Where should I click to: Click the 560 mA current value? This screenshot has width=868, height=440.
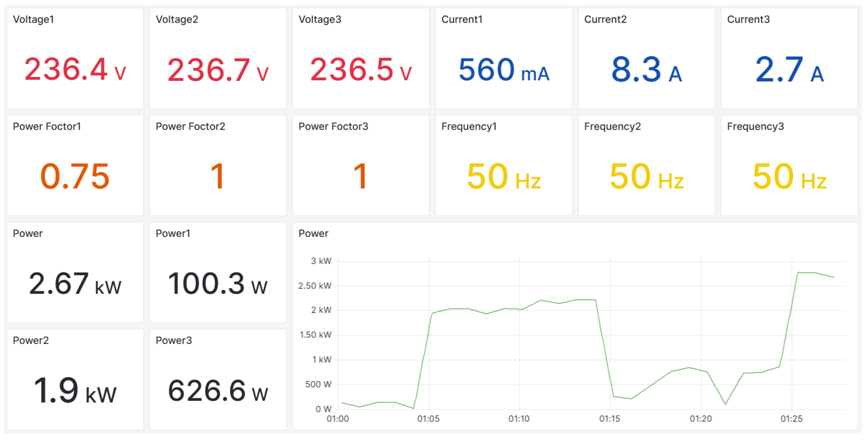coord(504,69)
